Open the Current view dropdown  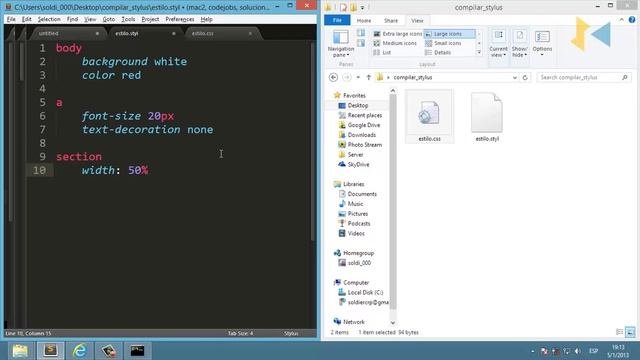(498, 43)
